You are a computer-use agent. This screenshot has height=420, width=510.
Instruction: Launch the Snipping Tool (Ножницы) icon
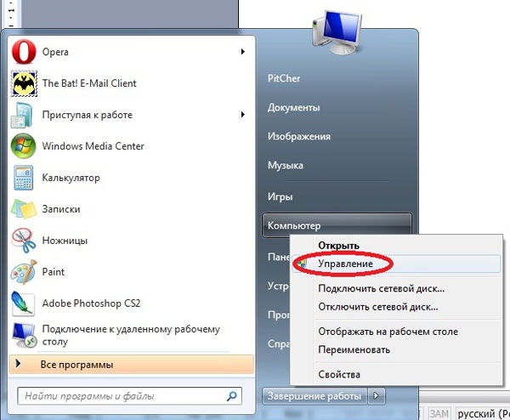tap(24, 241)
